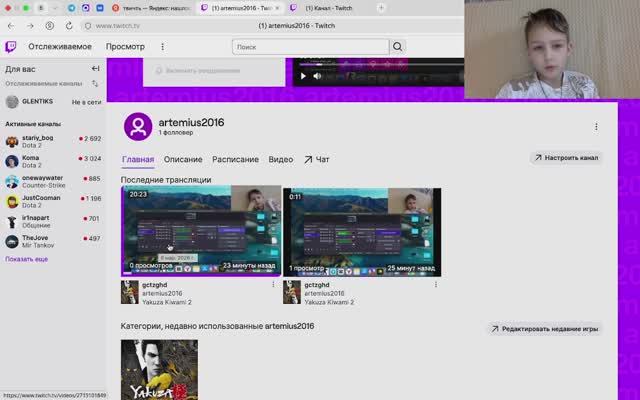640x400 pixels.
Task: Open stariy_bog channel avatar
Action: 12,142
